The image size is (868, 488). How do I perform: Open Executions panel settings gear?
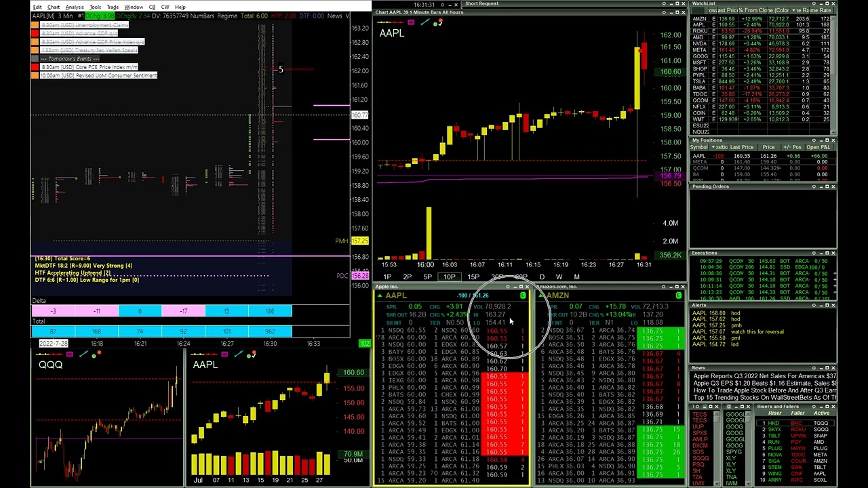[x=814, y=253]
